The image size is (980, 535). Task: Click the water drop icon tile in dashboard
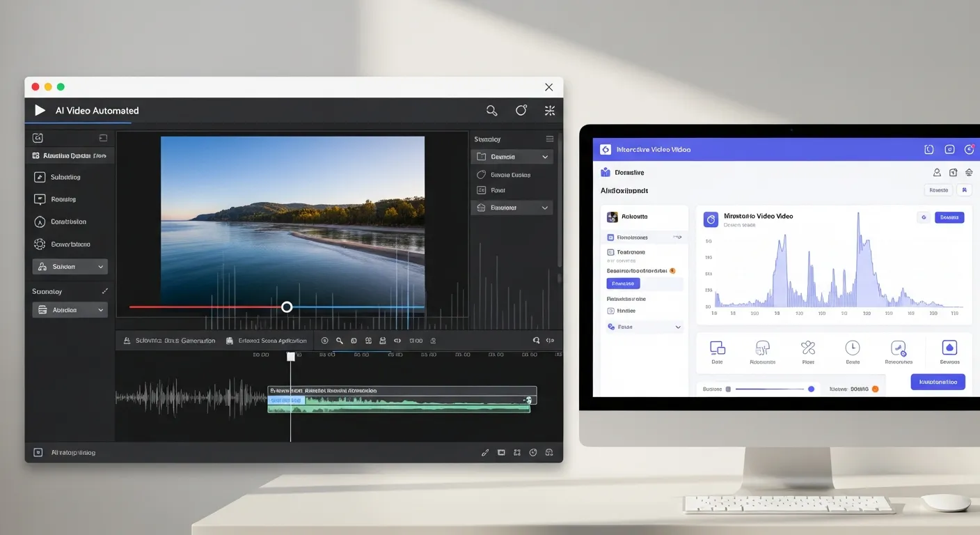click(x=949, y=348)
